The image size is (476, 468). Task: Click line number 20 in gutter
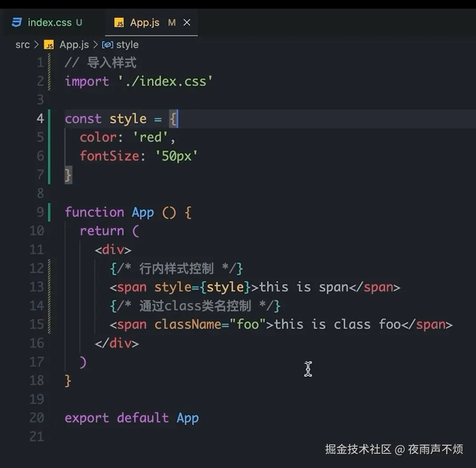coord(37,418)
